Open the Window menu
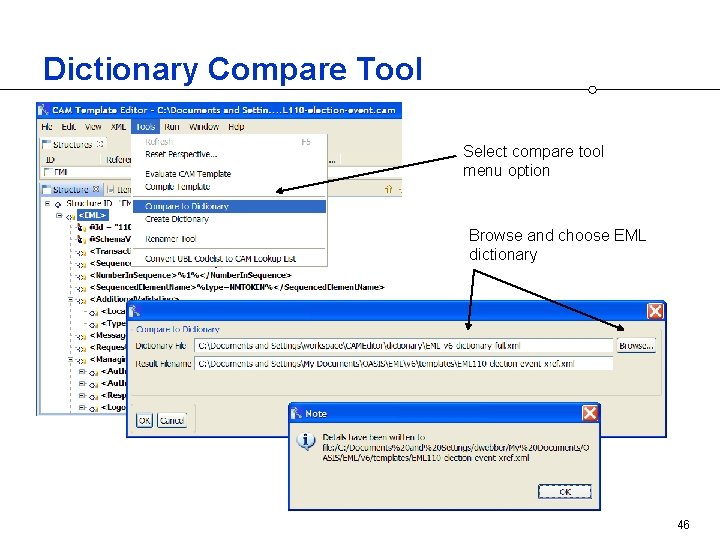Viewport: 720px width, 540px height. pos(204,127)
